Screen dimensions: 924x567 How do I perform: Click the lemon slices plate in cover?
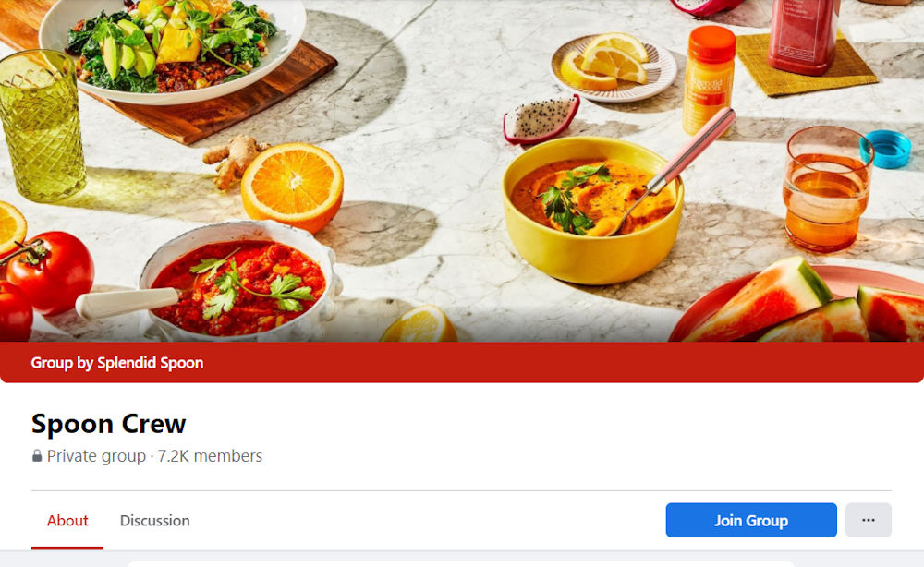click(x=614, y=67)
